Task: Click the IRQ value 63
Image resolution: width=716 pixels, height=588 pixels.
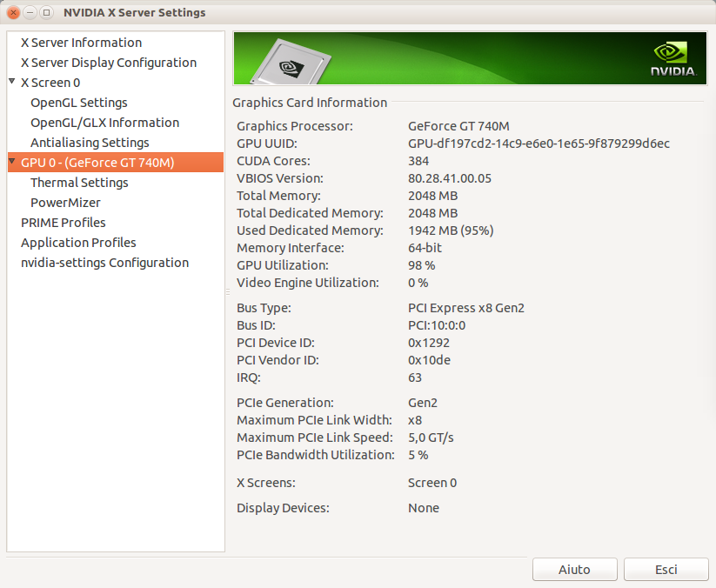Action: click(415, 378)
